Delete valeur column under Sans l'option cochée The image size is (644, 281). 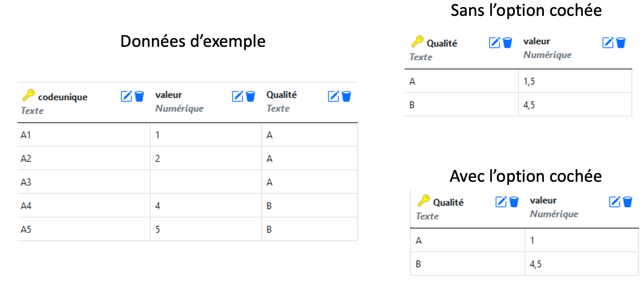click(621, 43)
